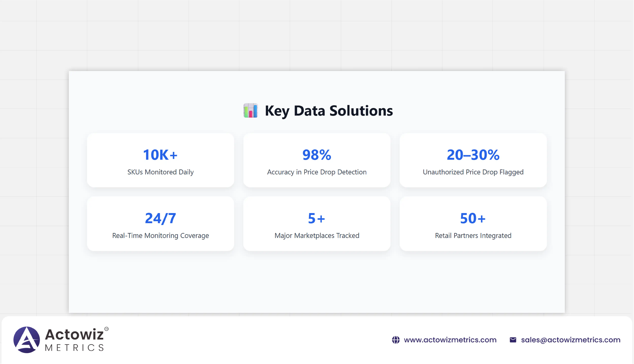This screenshot has height=364, width=634.
Task: Click Retail Partners Integrated label
Action: coord(473,235)
